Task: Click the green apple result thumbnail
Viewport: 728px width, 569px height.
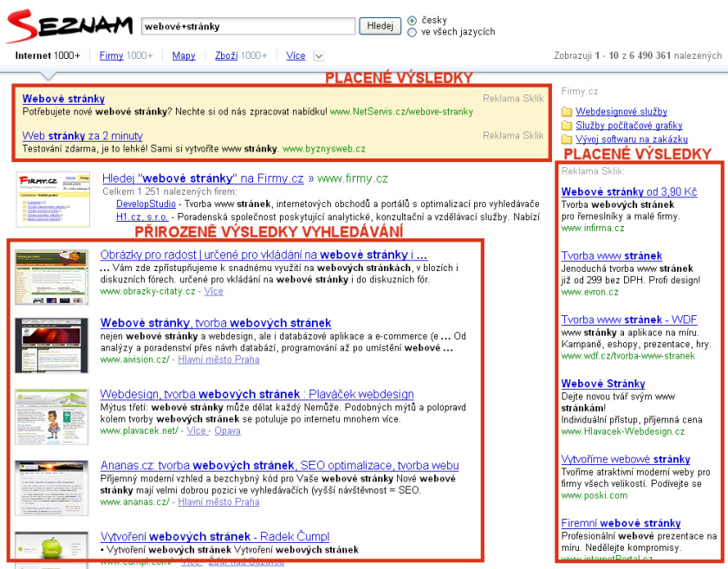Action: [x=51, y=549]
